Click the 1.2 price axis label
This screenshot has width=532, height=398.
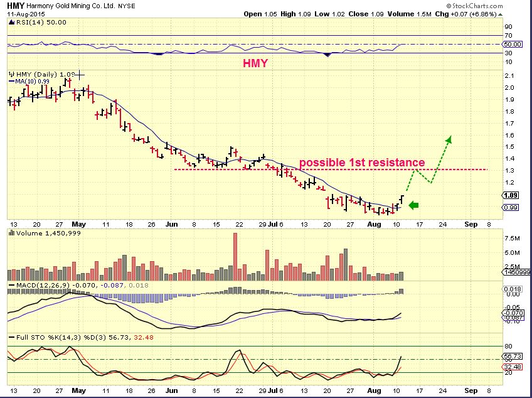[509, 182]
